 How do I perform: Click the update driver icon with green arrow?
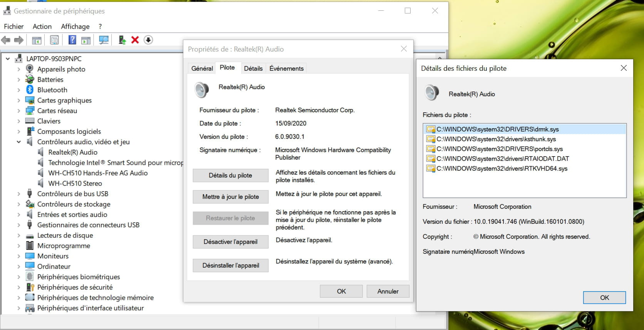pos(122,40)
